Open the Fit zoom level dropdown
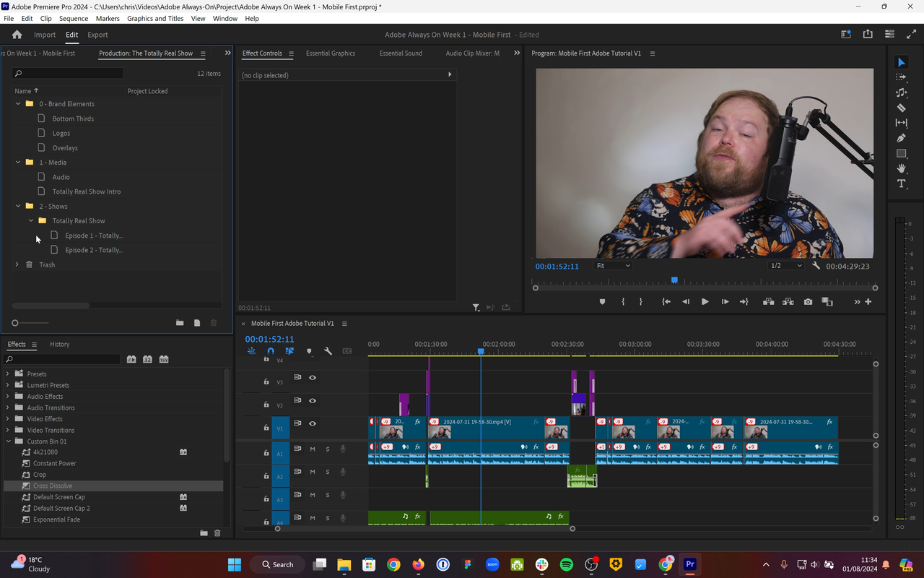This screenshot has height=578, width=924. tap(613, 265)
